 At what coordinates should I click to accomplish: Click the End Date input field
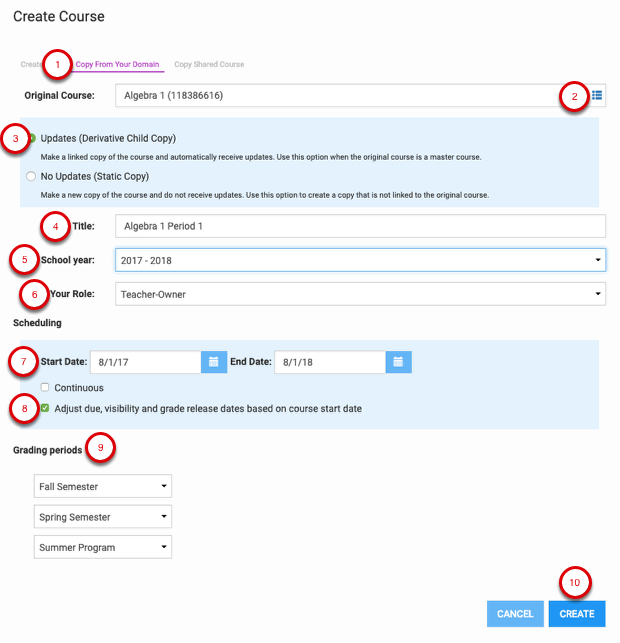pyautogui.click(x=330, y=362)
